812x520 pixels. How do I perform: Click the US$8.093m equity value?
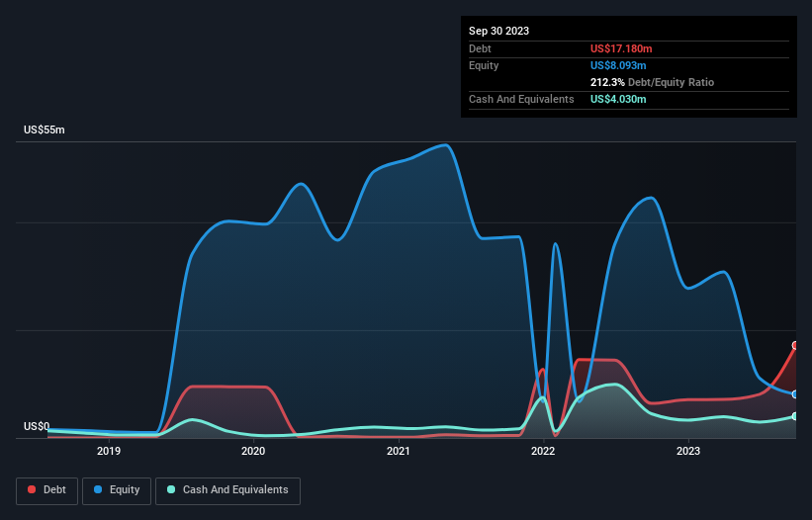click(x=618, y=65)
